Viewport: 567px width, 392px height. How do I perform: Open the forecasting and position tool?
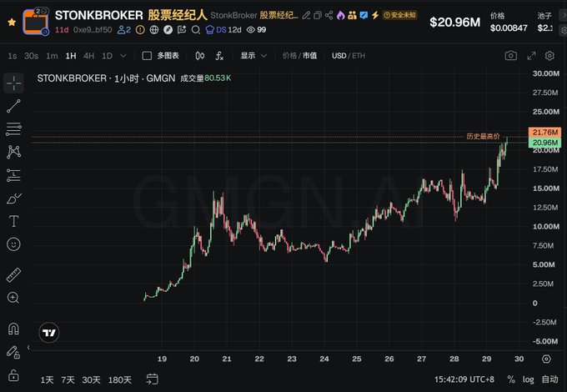pos(13,175)
